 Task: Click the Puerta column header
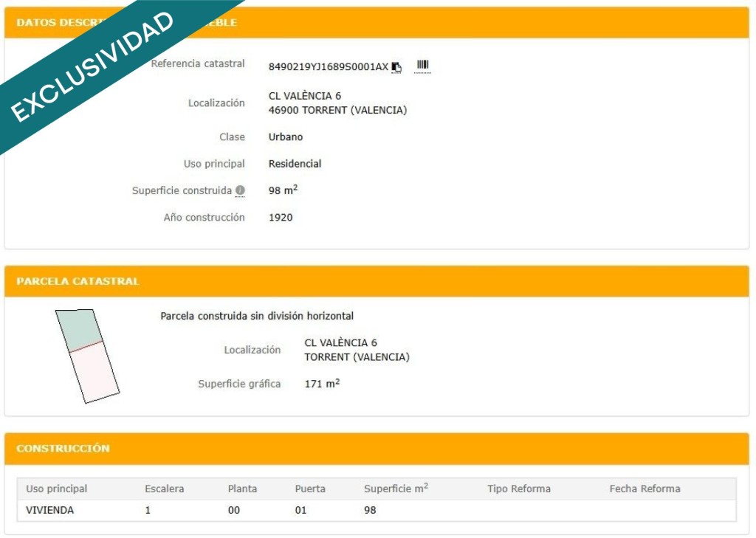tap(310, 489)
